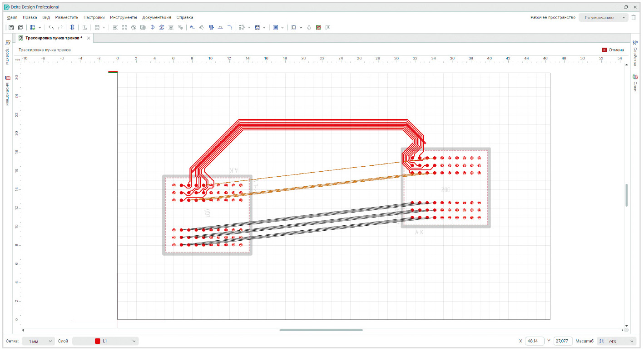Switch to Трассировка пучка треков tab
Screen dimensions: 644x352
coord(53,38)
